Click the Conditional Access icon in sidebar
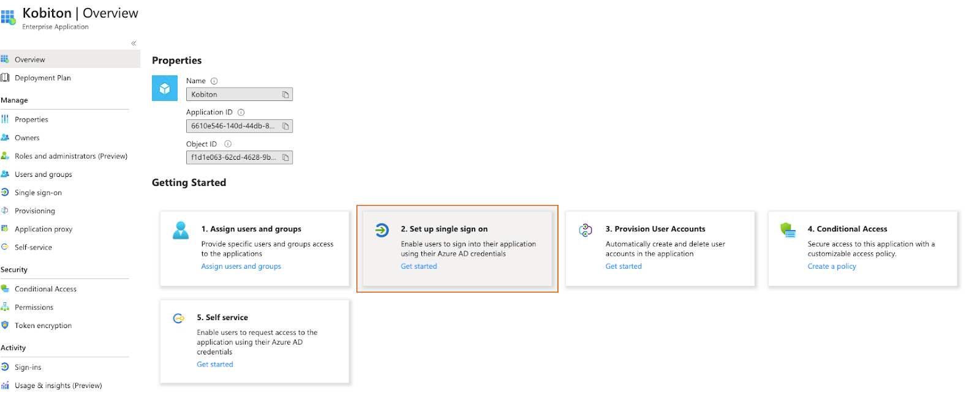 point(5,289)
